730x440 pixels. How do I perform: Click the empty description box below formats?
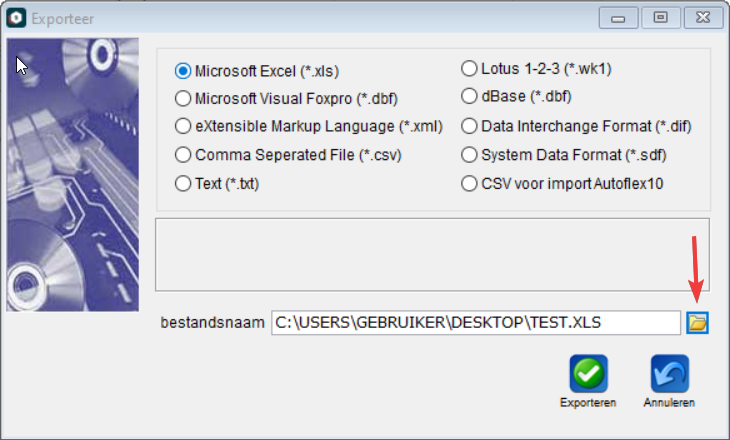433,255
